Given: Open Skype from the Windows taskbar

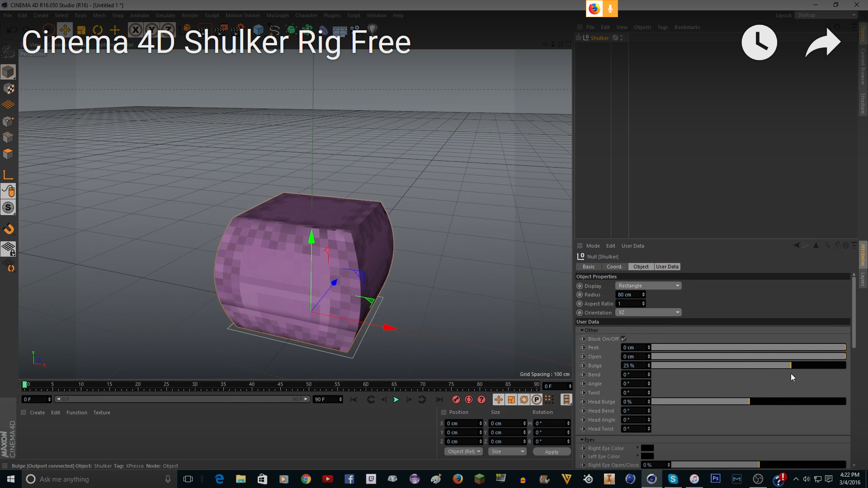Looking at the screenshot, I should tap(673, 479).
